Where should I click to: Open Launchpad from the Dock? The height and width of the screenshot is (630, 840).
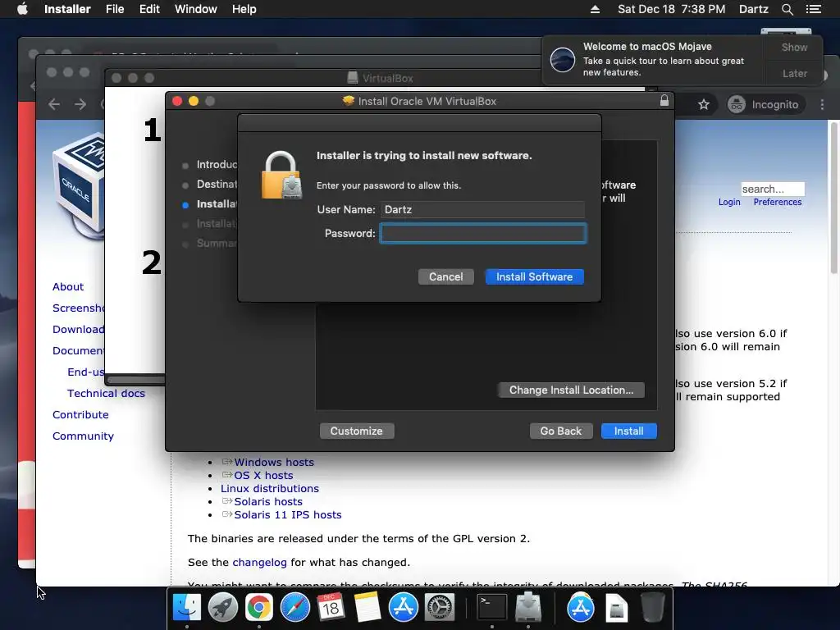pos(223,608)
